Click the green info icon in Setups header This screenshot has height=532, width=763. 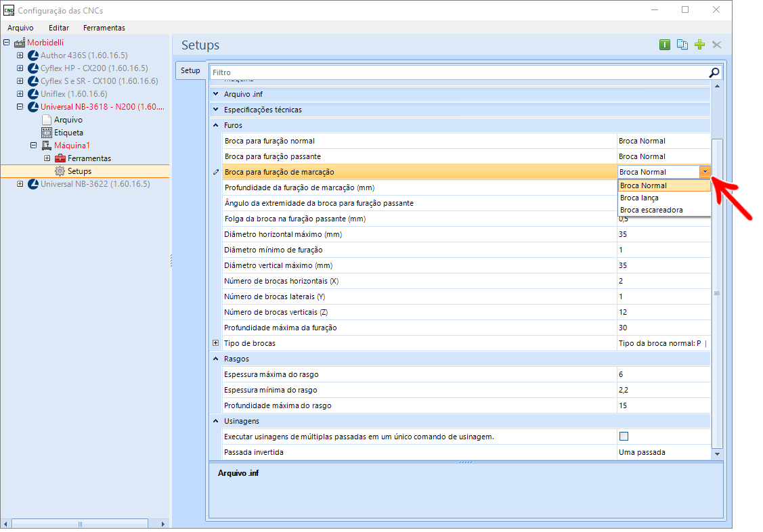click(665, 45)
